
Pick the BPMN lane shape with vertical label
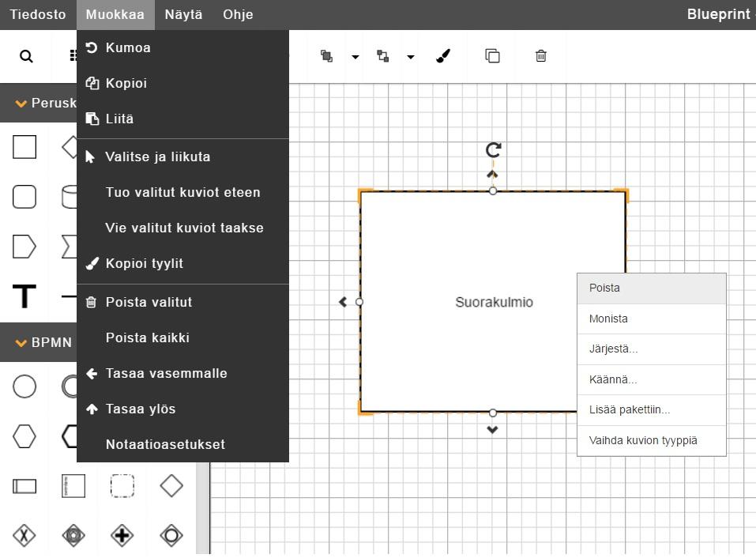73,485
